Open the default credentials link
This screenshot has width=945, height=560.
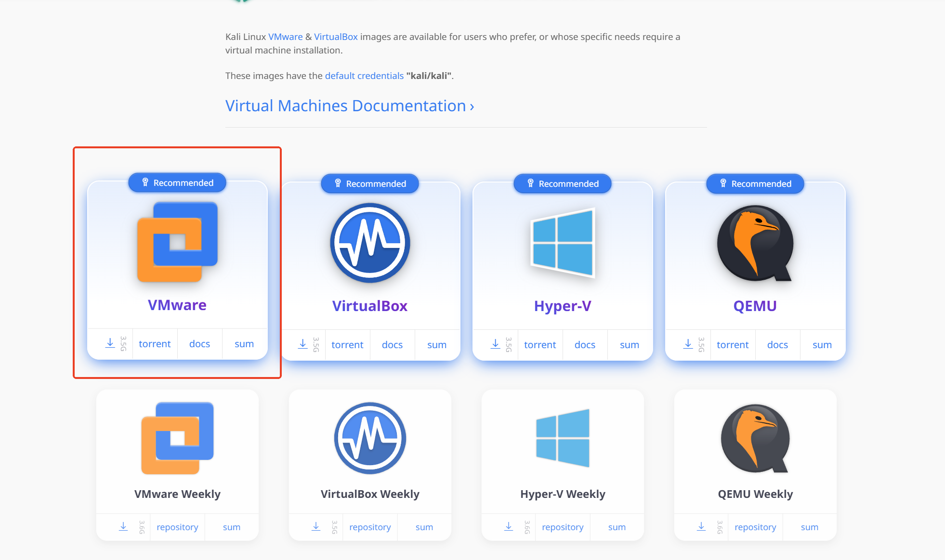coord(364,76)
